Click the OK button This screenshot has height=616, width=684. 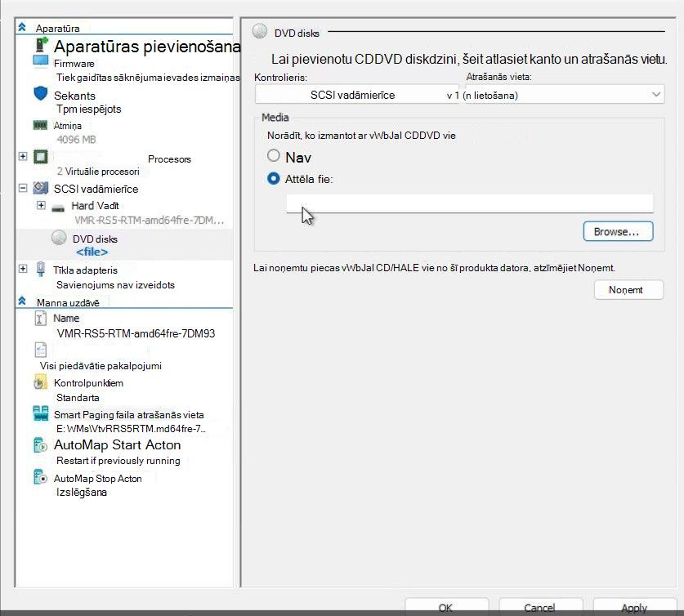[446, 607]
